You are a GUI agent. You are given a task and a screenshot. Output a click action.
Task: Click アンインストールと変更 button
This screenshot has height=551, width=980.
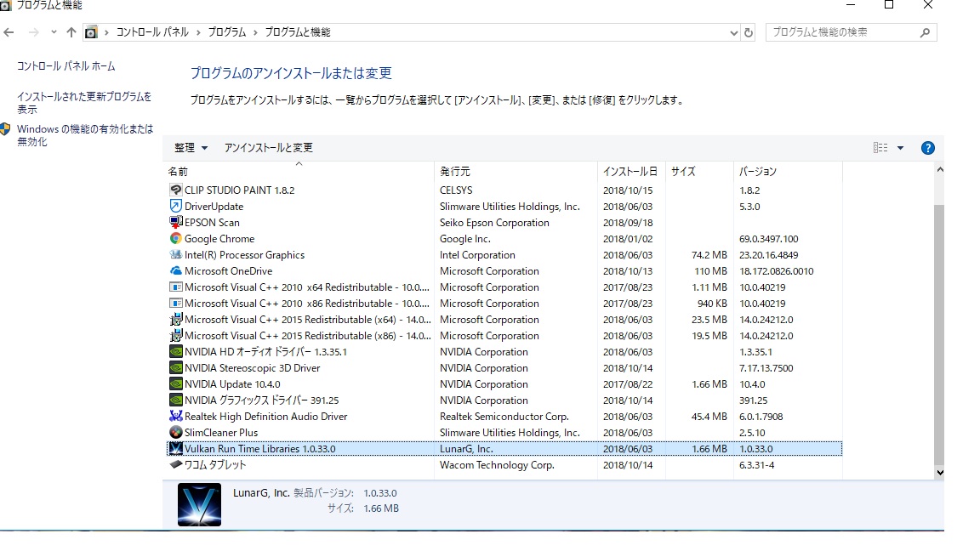(x=269, y=148)
